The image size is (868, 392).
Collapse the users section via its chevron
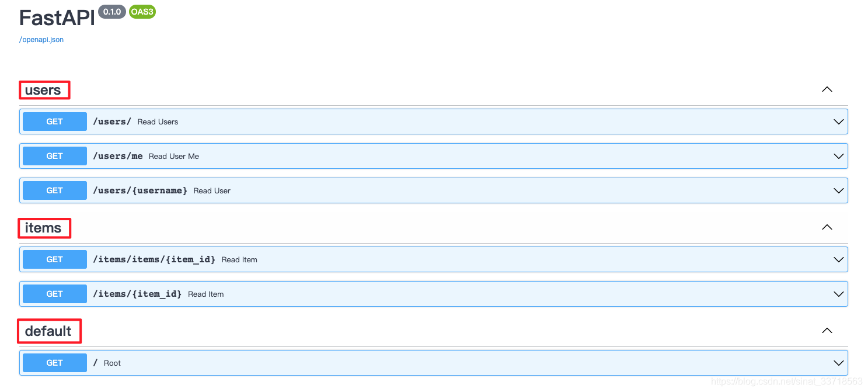pos(827,89)
